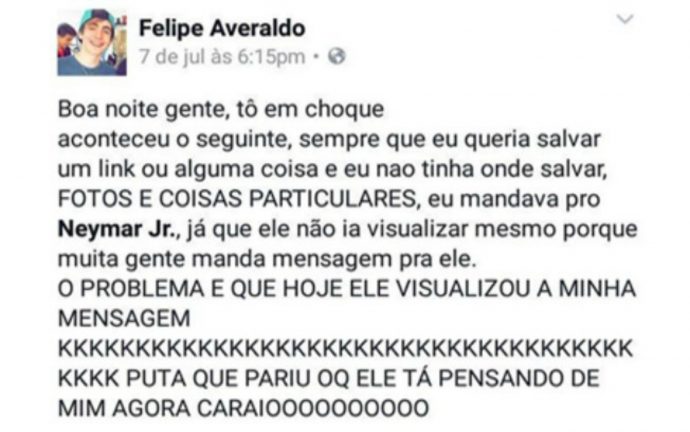
Task: Select the line "Boa noite gente, tô em choque"
Action: click(221, 109)
